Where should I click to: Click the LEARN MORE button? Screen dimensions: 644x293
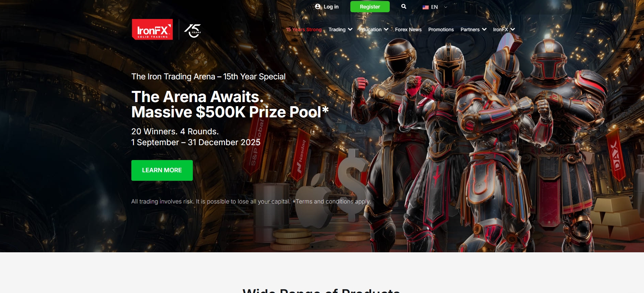point(162,170)
